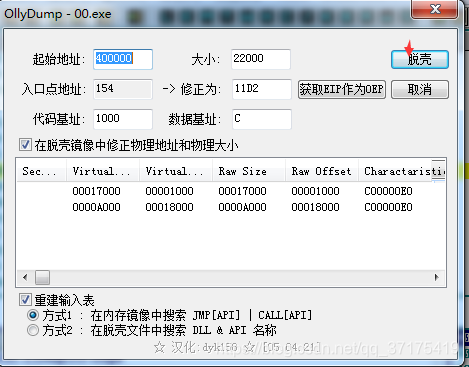Click the Sec... column header

42,171
